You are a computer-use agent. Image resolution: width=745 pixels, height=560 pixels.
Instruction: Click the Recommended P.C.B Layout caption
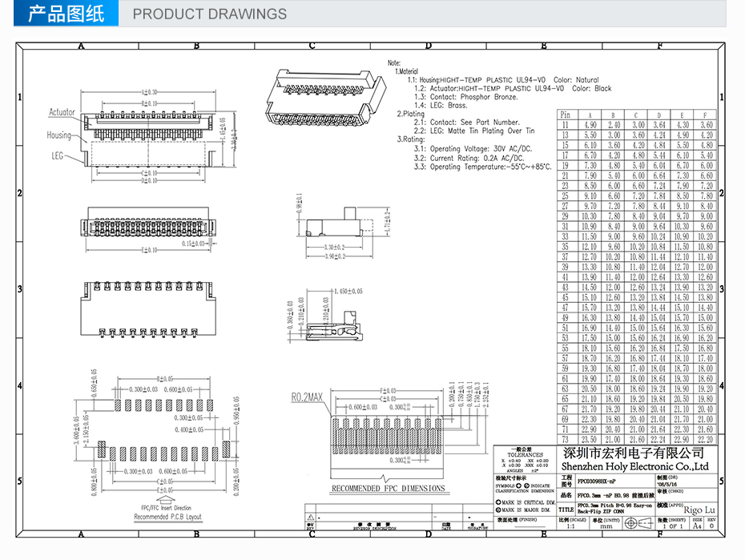(167, 517)
